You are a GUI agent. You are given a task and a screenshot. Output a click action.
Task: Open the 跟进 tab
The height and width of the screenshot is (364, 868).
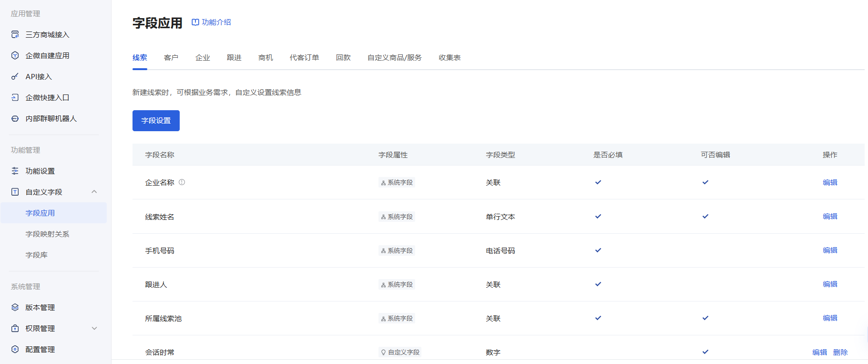(x=234, y=58)
